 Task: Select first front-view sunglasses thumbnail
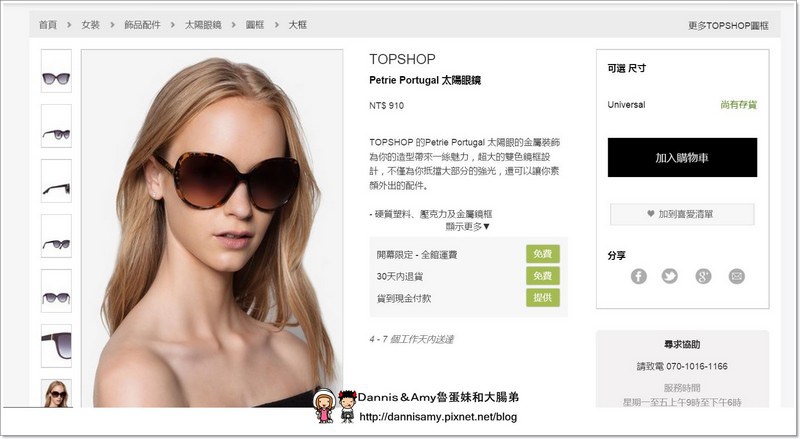[56, 71]
